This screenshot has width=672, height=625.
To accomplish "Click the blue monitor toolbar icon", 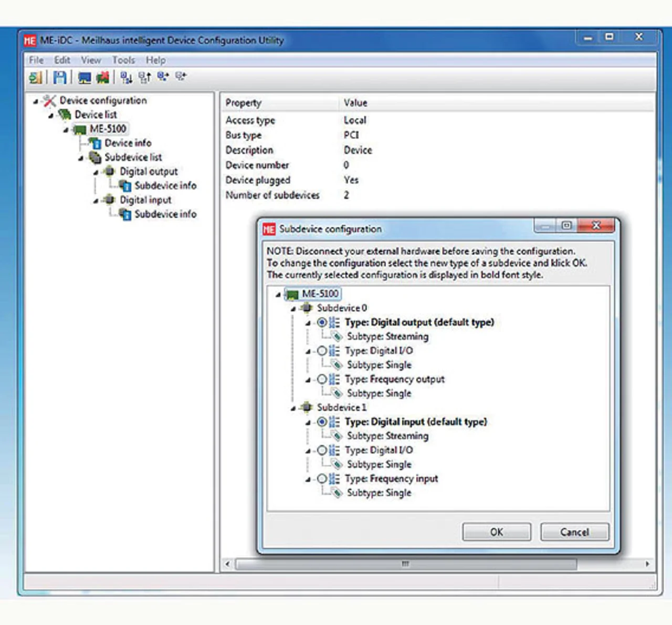I will point(85,78).
